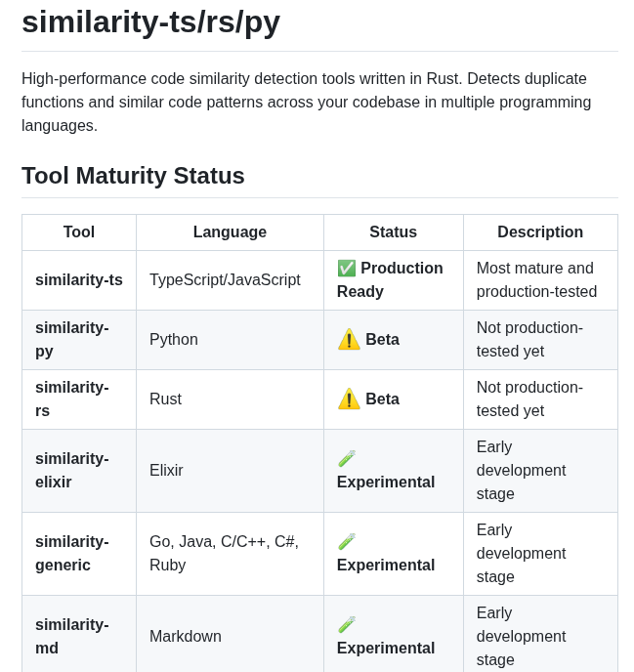
Task: Click the warning icon in the similarity-py row
Action: tap(349, 340)
